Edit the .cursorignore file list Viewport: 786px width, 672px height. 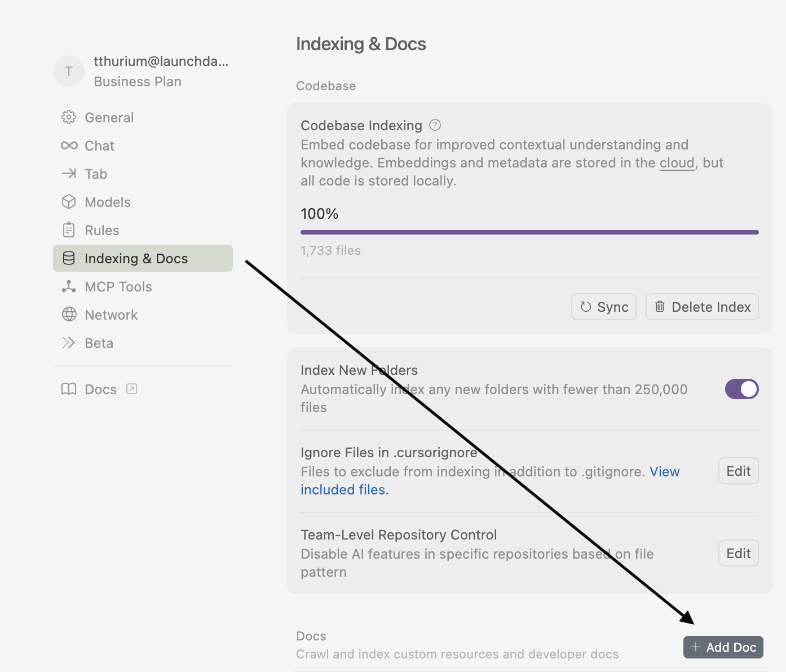(738, 471)
